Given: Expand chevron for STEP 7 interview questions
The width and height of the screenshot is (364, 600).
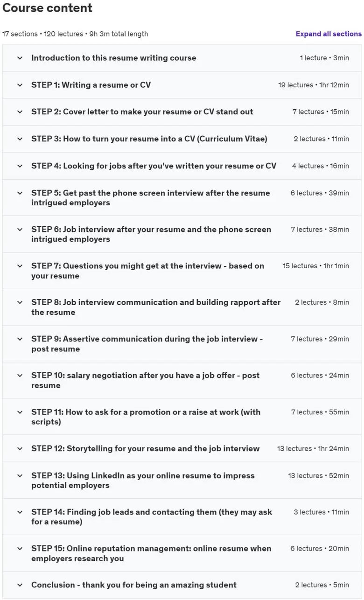Looking at the screenshot, I should click(20, 266).
